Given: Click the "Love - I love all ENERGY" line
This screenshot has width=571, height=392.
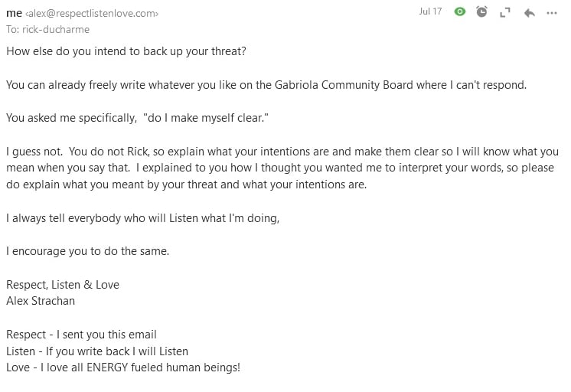Looking at the screenshot, I should pyautogui.click(x=123, y=367).
